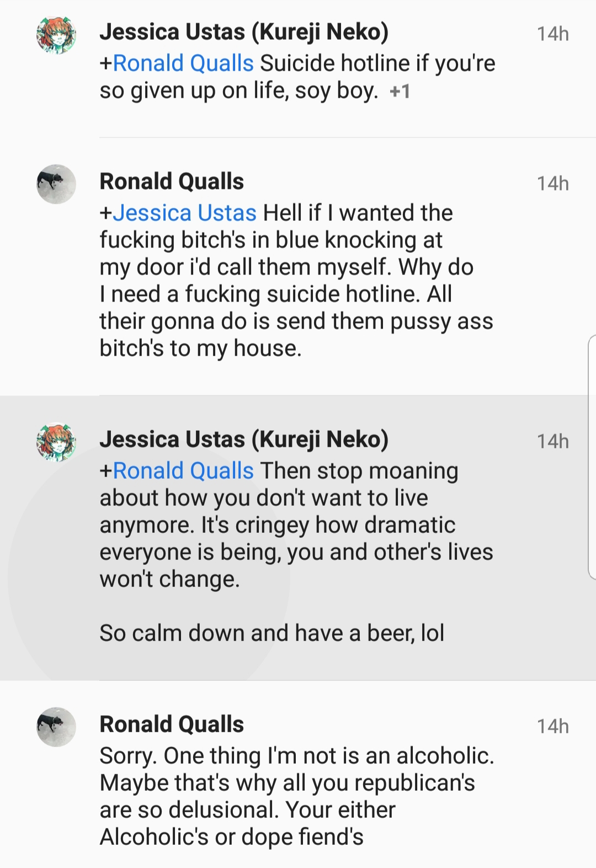Tap 14h timestamp on highlighted comment

click(553, 441)
